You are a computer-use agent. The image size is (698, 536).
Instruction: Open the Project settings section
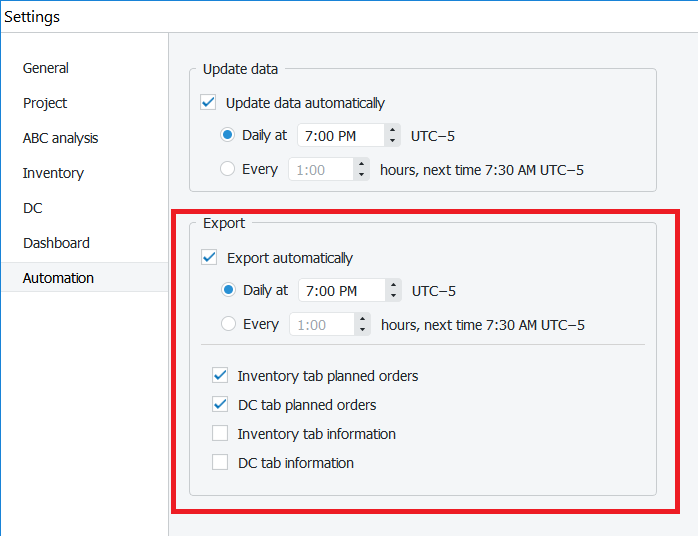coord(45,103)
